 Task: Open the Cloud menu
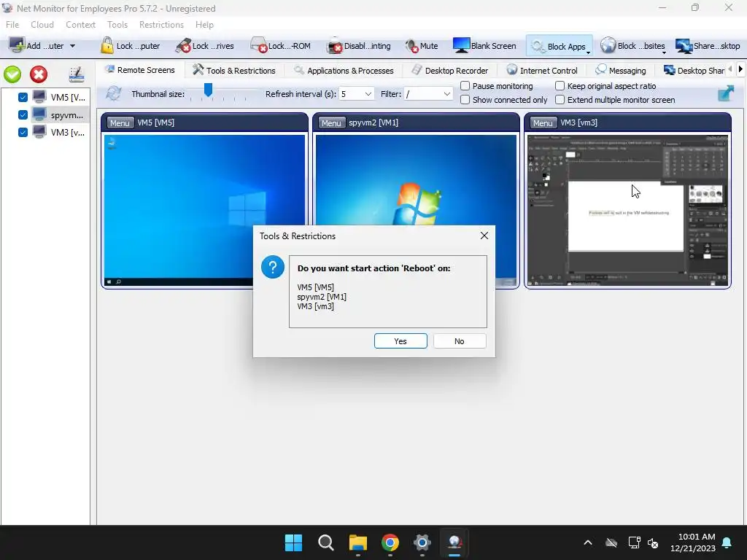point(42,24)
